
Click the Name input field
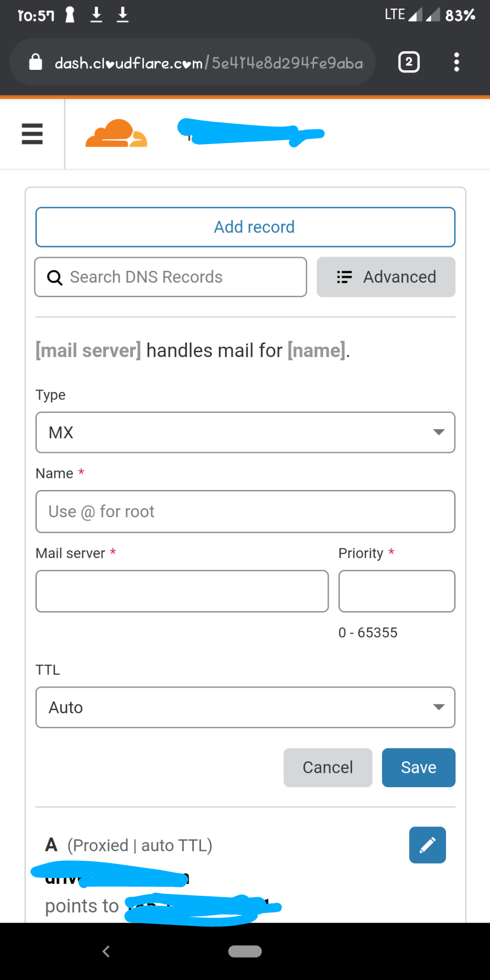tap(245, 512)
